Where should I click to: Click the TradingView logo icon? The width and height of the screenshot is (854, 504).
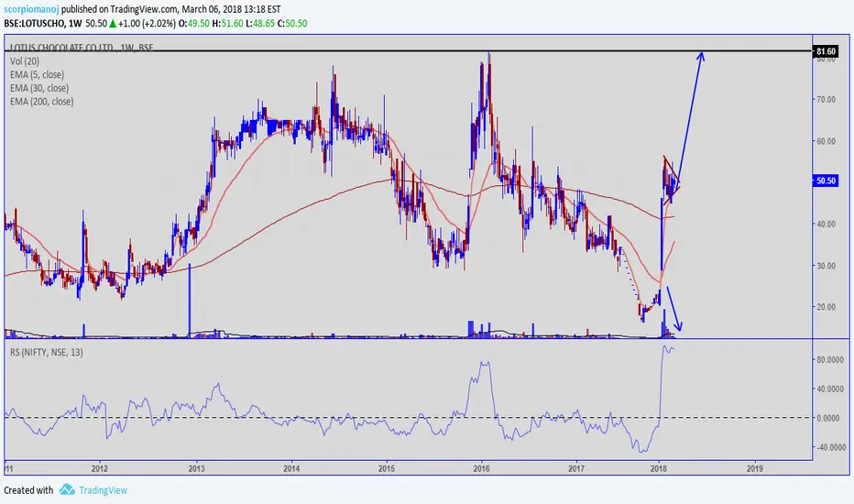tap(67, 489)
